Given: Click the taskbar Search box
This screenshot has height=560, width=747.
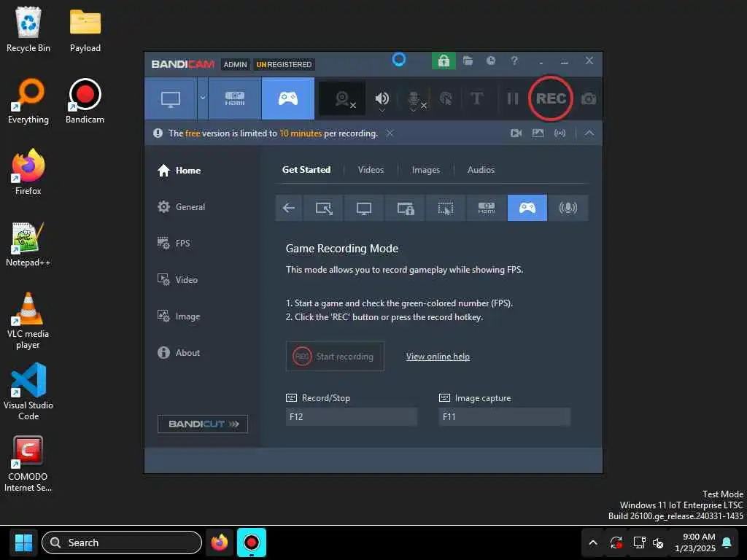Looking at the screenshot, I should click(122, 542).
